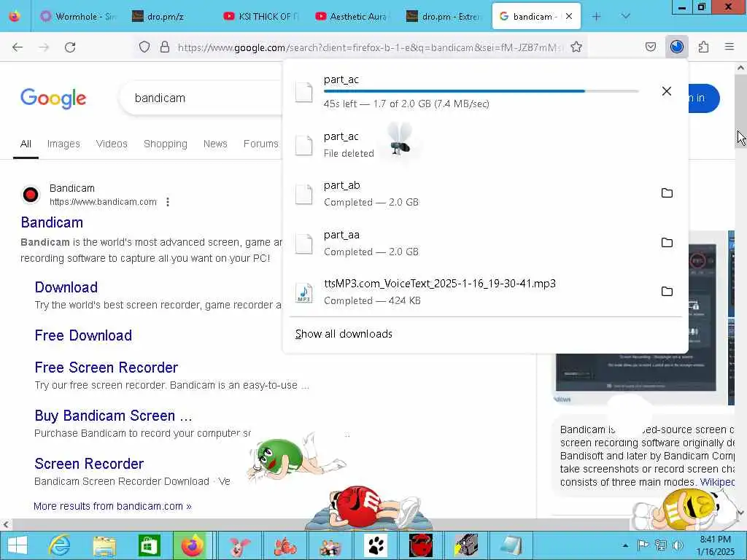
Task: Open the Free Download sitelink
Action: (83, 335)
